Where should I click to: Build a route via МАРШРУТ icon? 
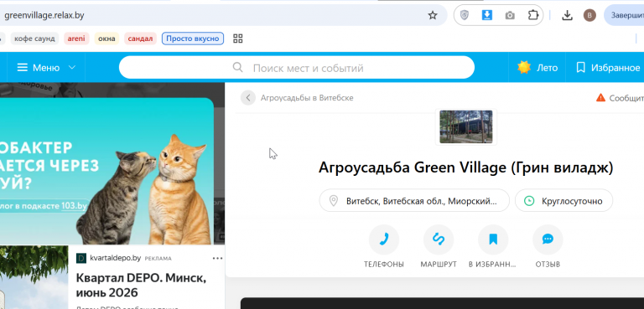[x=439, y=239]
